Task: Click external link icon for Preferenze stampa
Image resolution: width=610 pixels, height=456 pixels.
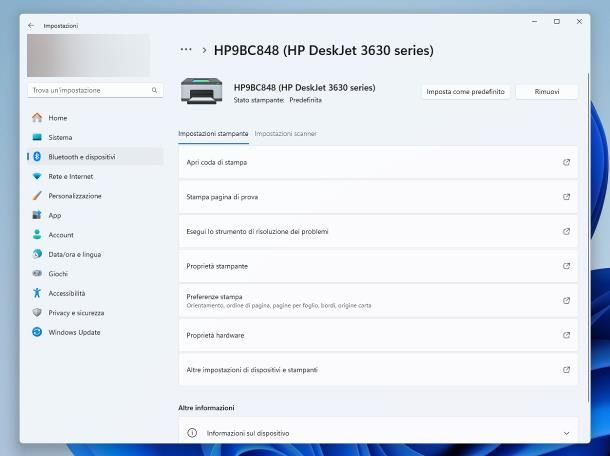Action: pyautogui.click(x=566, y=301)
